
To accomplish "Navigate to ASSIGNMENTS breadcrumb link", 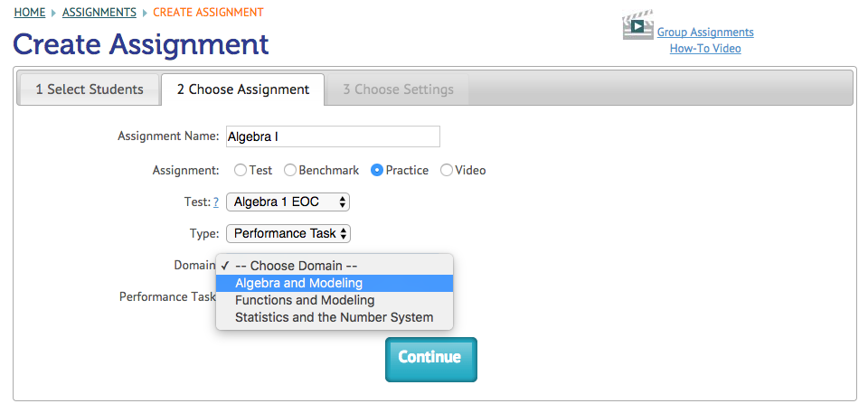I will pos(99,13).
